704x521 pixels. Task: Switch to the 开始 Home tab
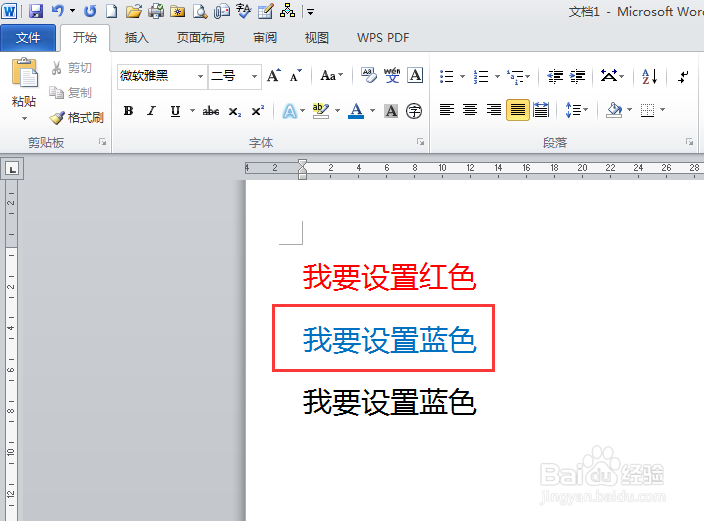[x=85, y=38]
